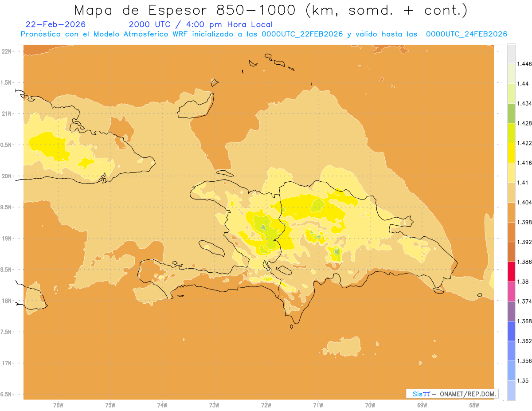Click the longitude label '75W'
Screen dimensions: 532x411
[110, 405]
